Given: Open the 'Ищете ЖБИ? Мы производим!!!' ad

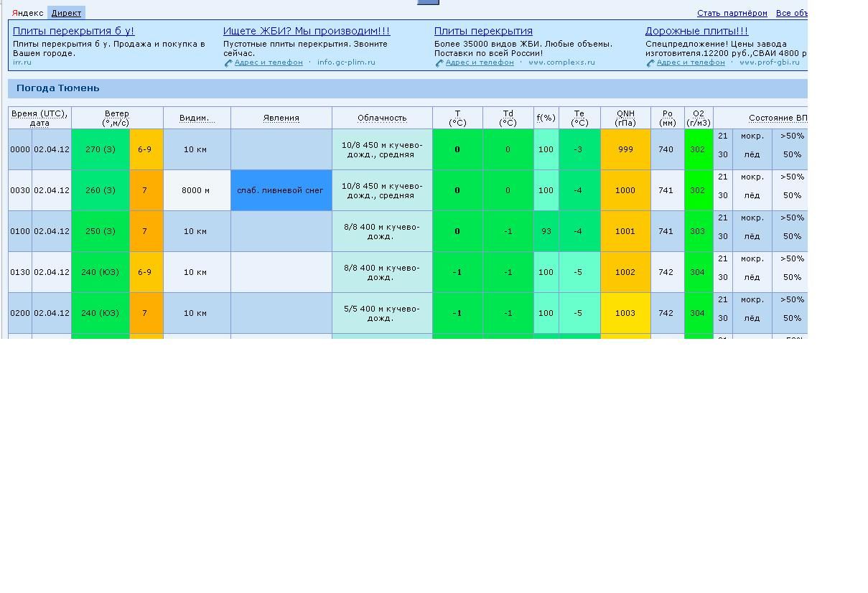Looking at the screenshot, I should [307, 31].
